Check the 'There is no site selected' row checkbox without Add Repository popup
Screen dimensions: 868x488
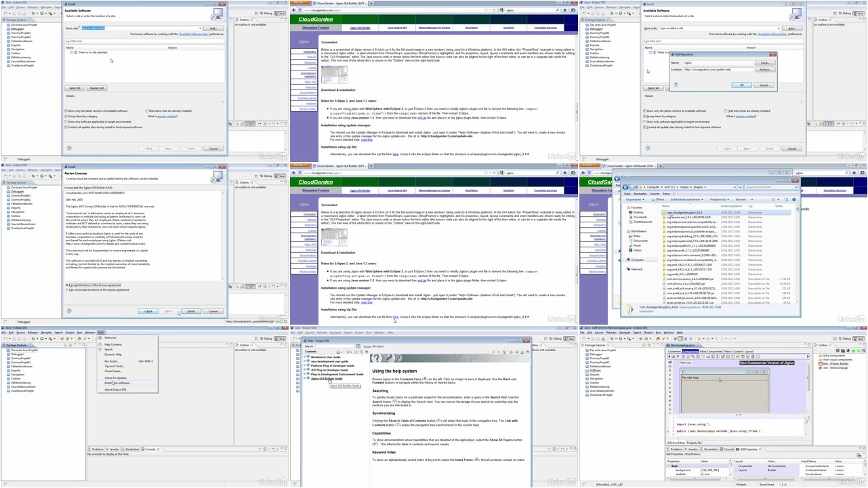click(x=72, y=52)
